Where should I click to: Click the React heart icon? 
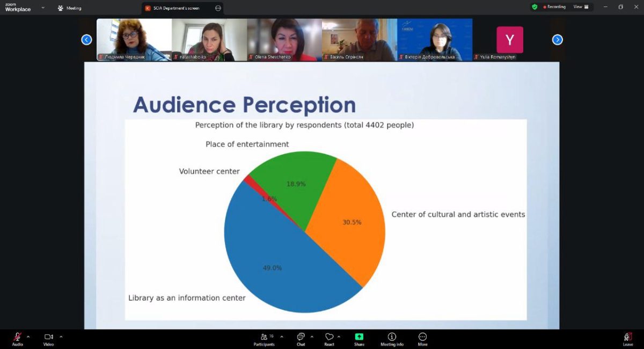pyautogui.click(x=329, y=337)
